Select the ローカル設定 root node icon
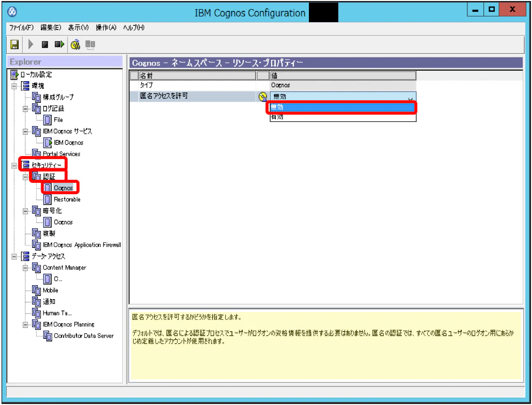 (x=14, y=74)
